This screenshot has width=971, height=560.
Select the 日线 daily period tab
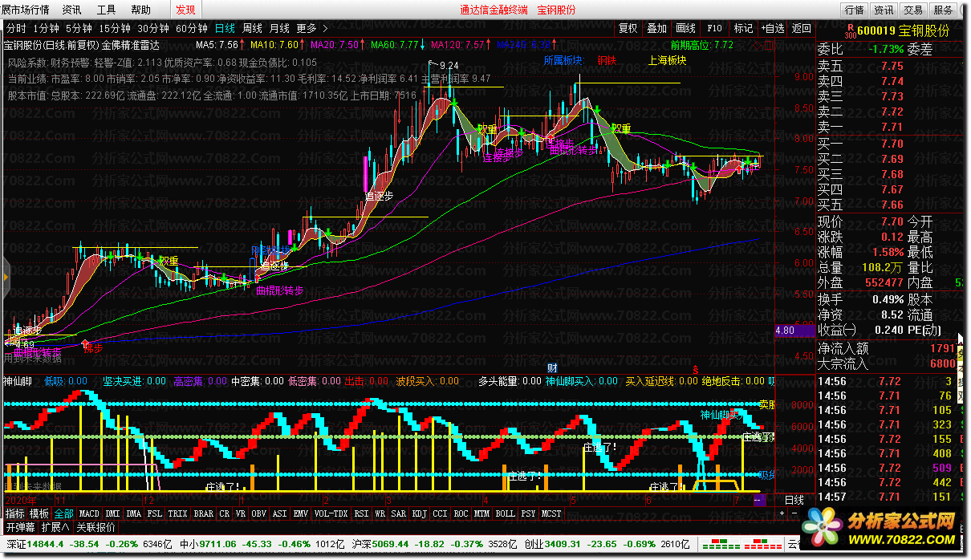click(225, 28)
